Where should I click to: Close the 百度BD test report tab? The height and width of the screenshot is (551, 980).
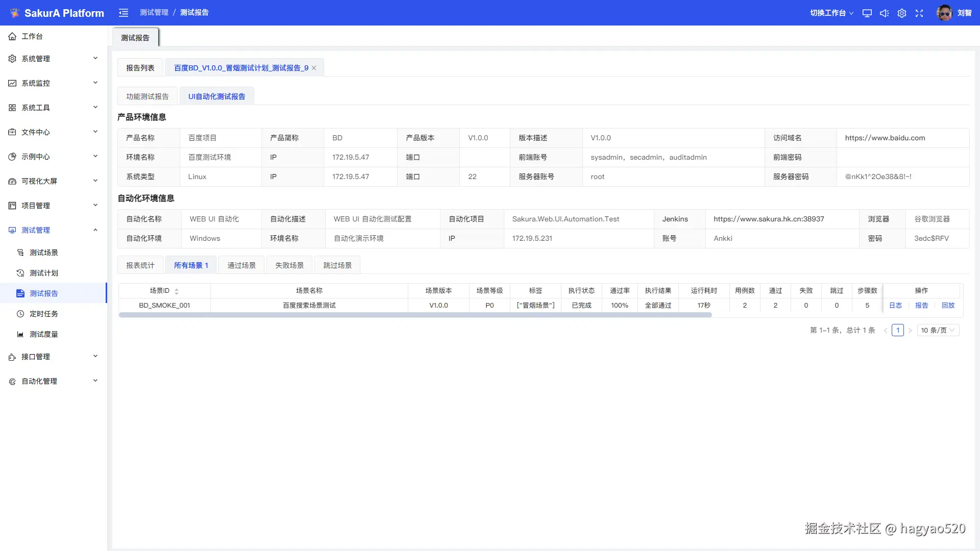click(x=314, y=68)
